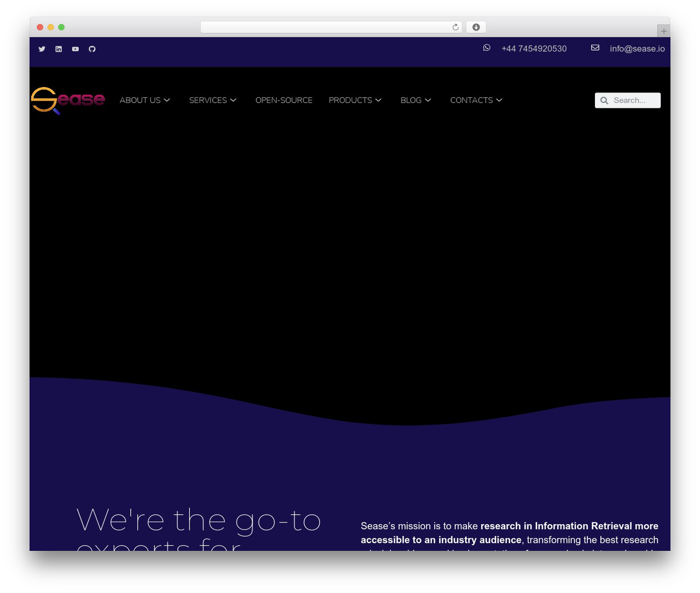Maximize the browser window
Viewport: 700px width, 593px height.
coord(61,27)
